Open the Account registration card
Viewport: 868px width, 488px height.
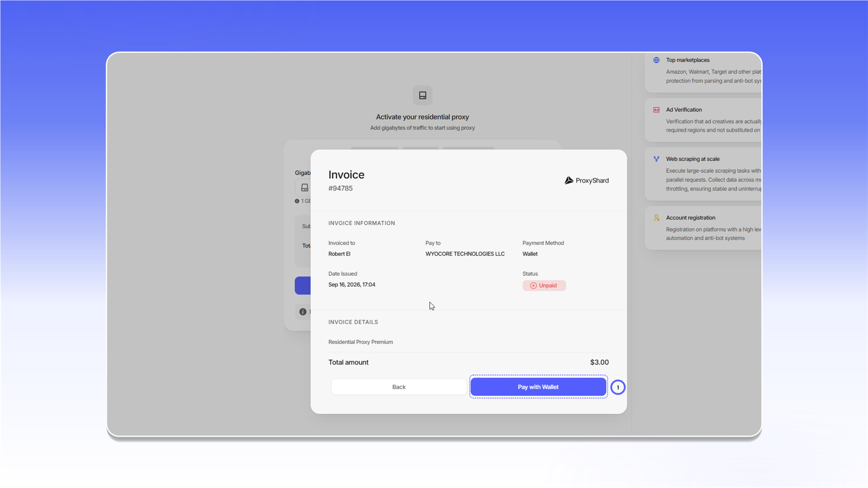point(703,228)
